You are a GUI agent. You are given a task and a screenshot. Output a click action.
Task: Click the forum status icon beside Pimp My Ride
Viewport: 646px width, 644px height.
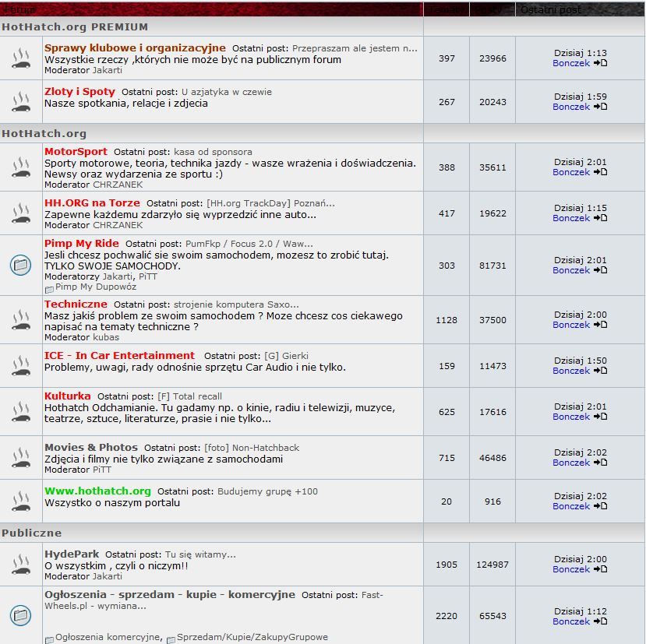click(21, 266)
